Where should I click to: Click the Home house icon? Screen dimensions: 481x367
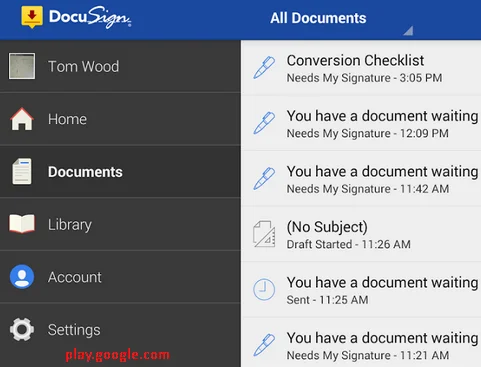click(x=22, y=119)
